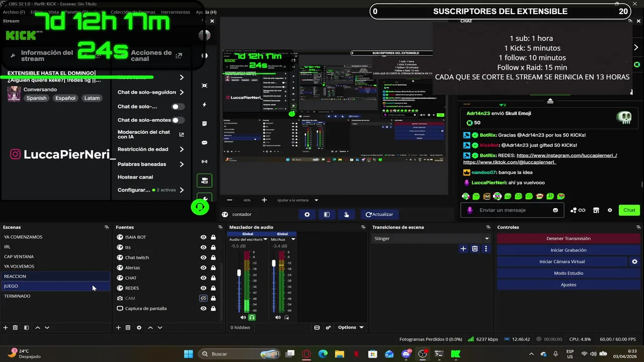Open the Herramientas menu

[x=176, y=12]
